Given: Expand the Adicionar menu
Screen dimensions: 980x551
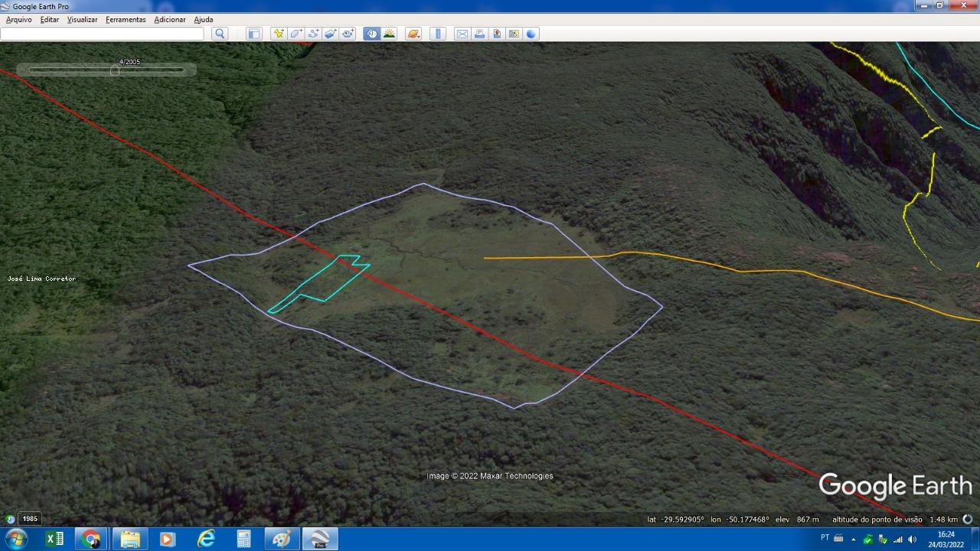Looking at the screenshot, I should pyautogui.click(x=170, y=19).
